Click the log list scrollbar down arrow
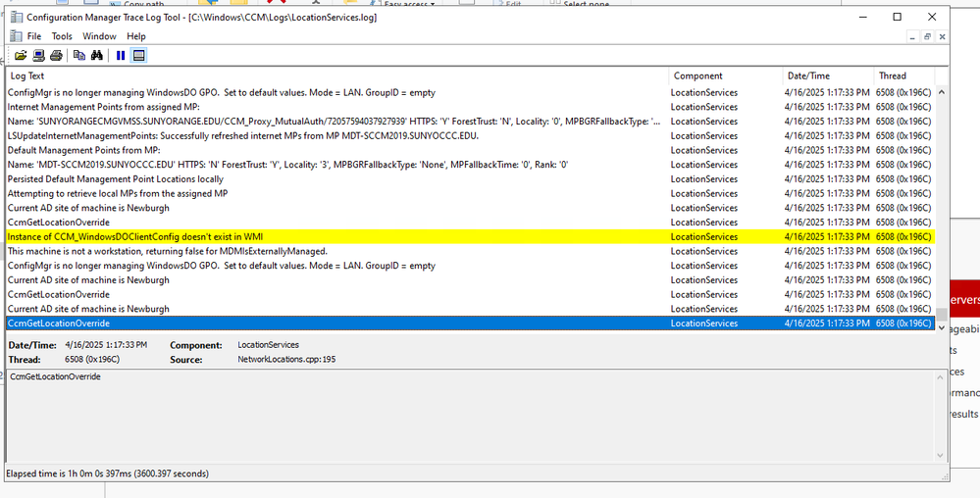This screenshot has width=980, height=498. 941,326
